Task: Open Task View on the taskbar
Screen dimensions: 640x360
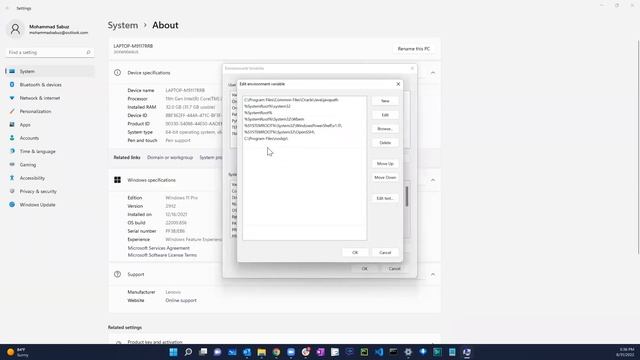Action: pos(203,352)
